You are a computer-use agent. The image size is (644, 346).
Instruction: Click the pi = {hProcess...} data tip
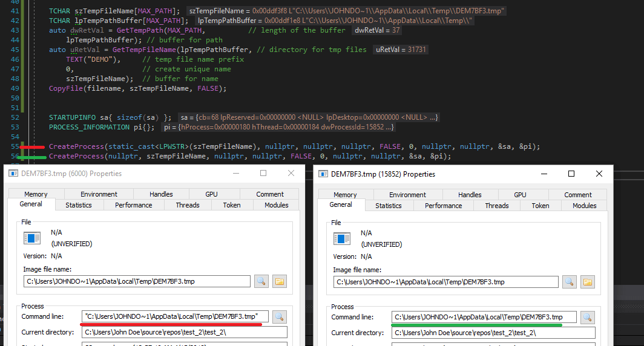[x=278, y=127]
